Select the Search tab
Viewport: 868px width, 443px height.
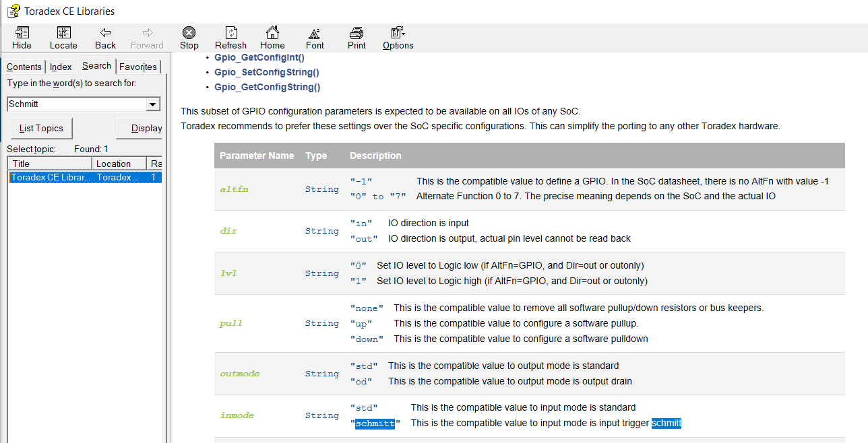[x=96, y=65]
